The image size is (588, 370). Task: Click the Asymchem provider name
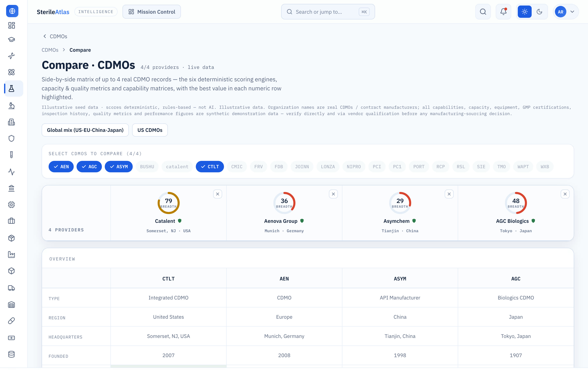click(x=396, y=221)
